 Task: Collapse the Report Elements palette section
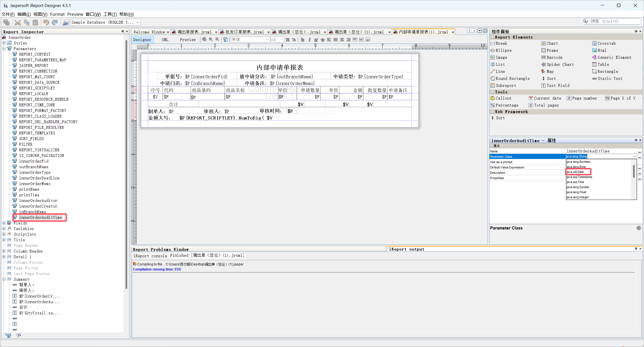click(x=492, y=37)
